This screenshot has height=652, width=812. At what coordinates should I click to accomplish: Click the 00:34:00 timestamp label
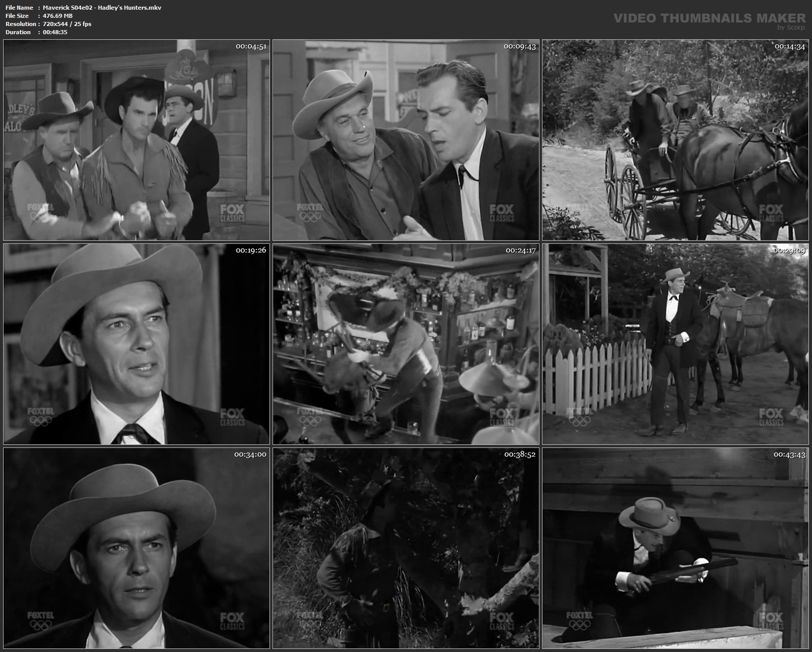251,454
